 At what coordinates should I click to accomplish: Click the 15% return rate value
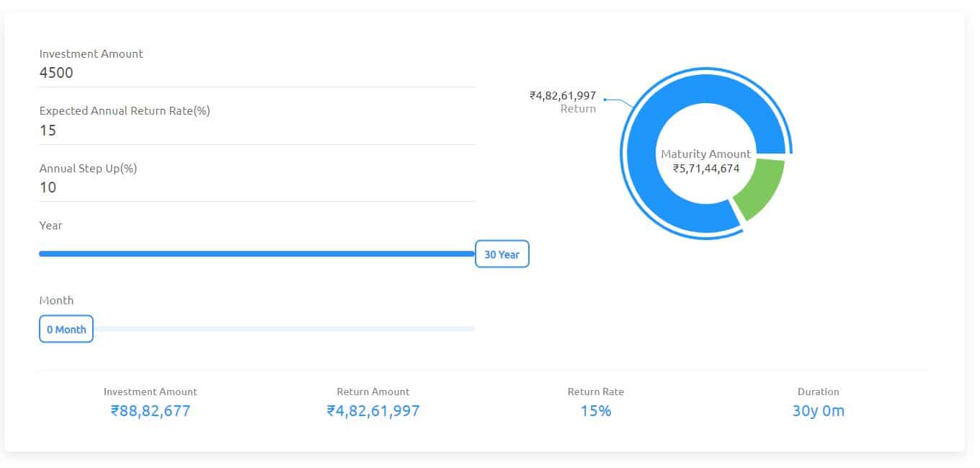point(596,411)
